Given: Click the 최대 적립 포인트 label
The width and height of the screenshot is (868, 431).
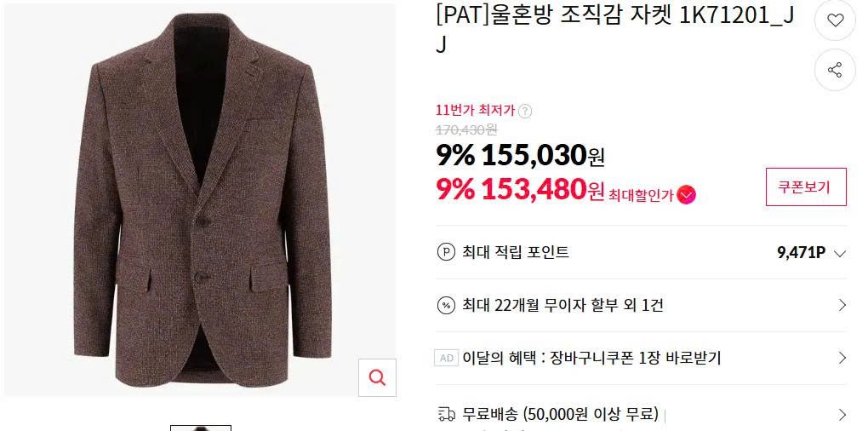Looking at the screenshot, I should coord(516,253).
